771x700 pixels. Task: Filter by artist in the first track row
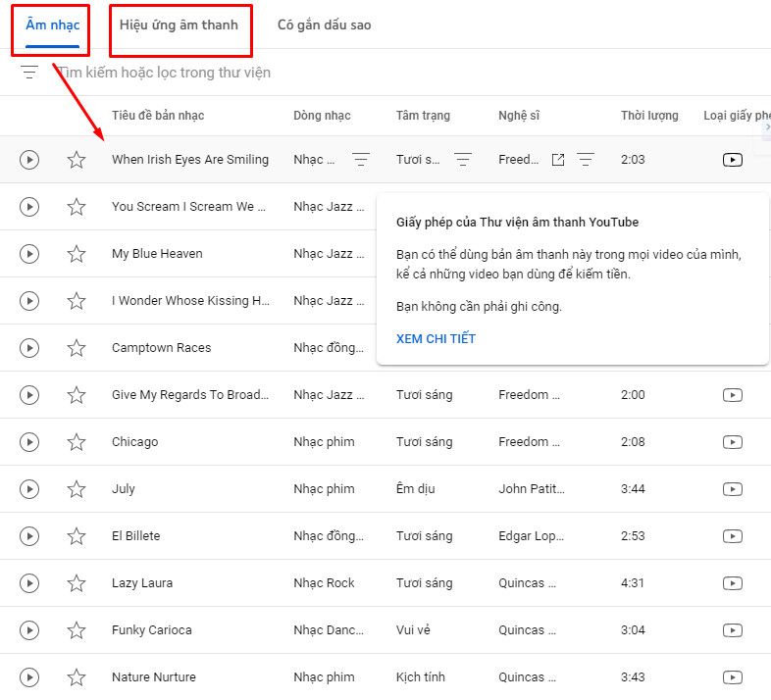[x=586, y=160]
